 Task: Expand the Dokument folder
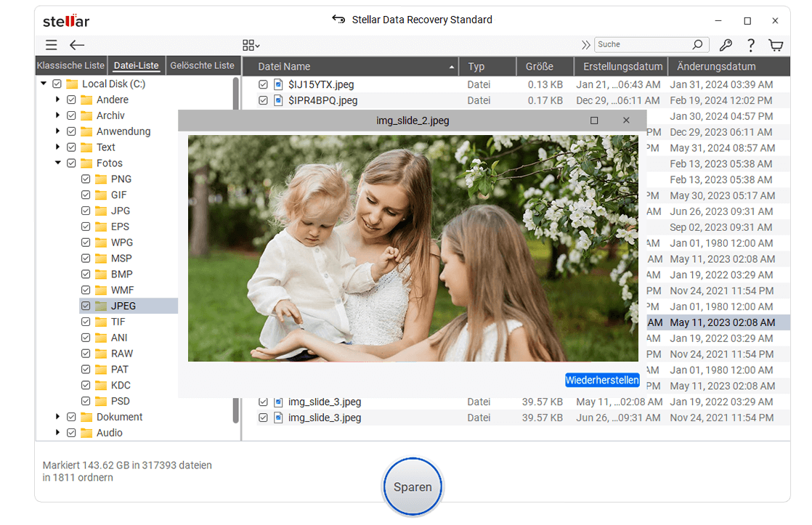click(x=58, y=416)
